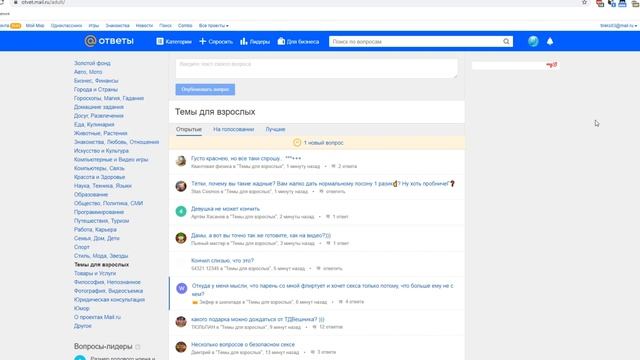Open Философия, Непознанное category
This screenshot has width=640, height=360.
tap(107, 282)
